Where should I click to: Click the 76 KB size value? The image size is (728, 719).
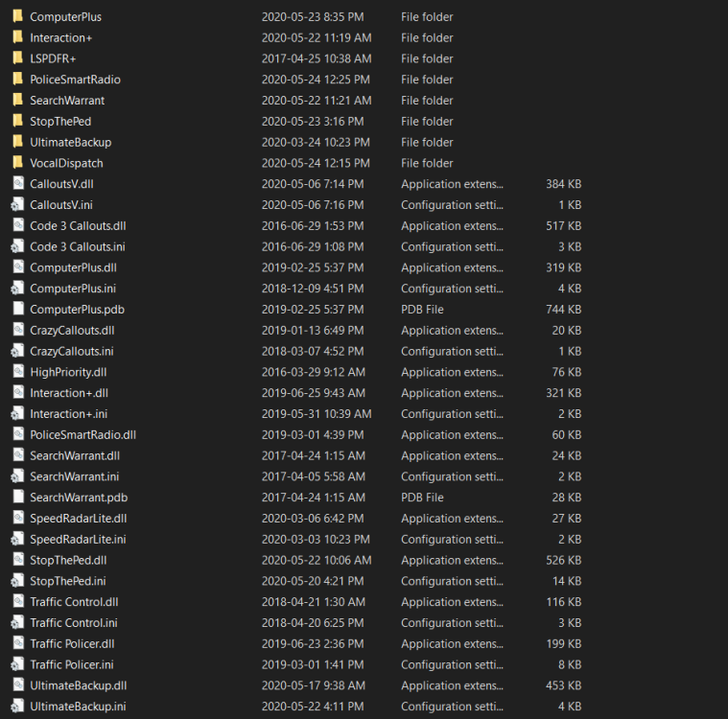coord(566,372)
